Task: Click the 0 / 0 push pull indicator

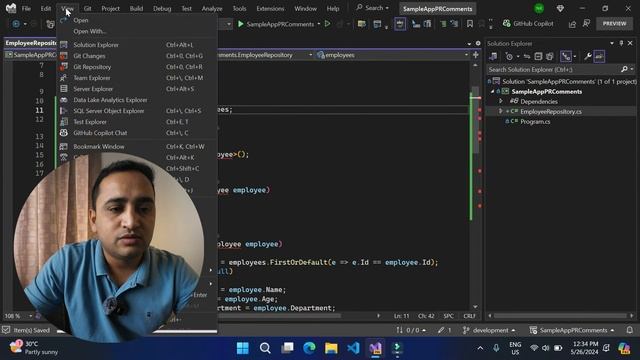Action: [411, 330]
